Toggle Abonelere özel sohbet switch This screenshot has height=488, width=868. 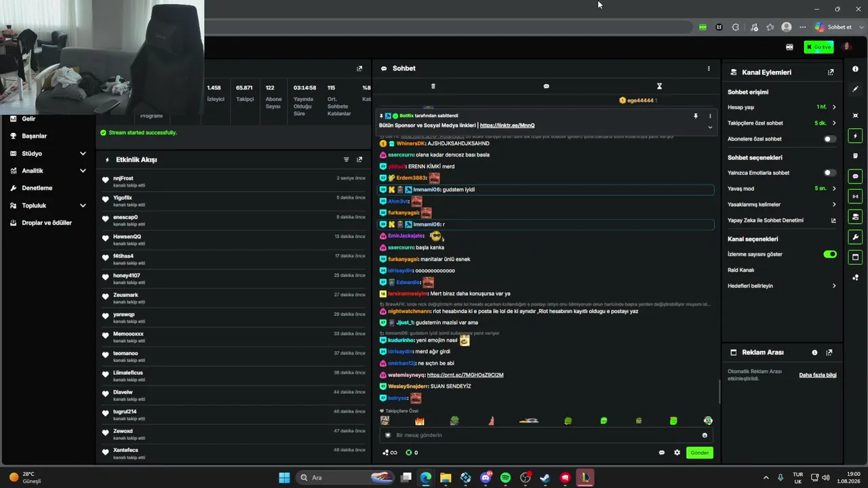point(829,139)
